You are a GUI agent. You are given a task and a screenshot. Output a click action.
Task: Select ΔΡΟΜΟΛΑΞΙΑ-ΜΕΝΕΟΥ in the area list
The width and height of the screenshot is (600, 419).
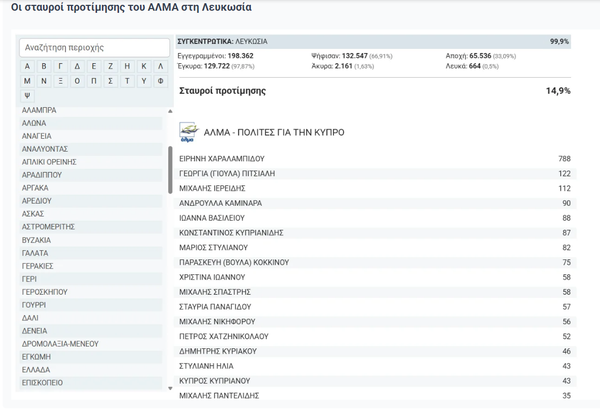(91, 344)
